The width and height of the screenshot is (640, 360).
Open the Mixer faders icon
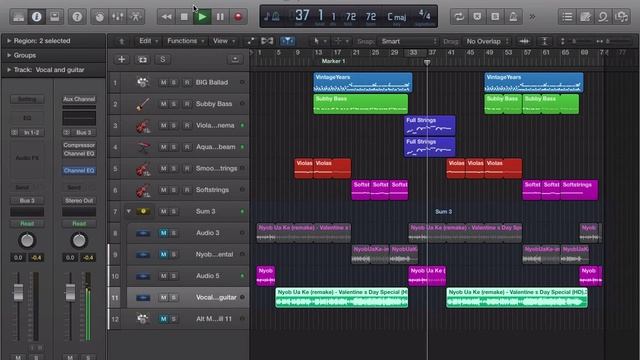(118, 17)
